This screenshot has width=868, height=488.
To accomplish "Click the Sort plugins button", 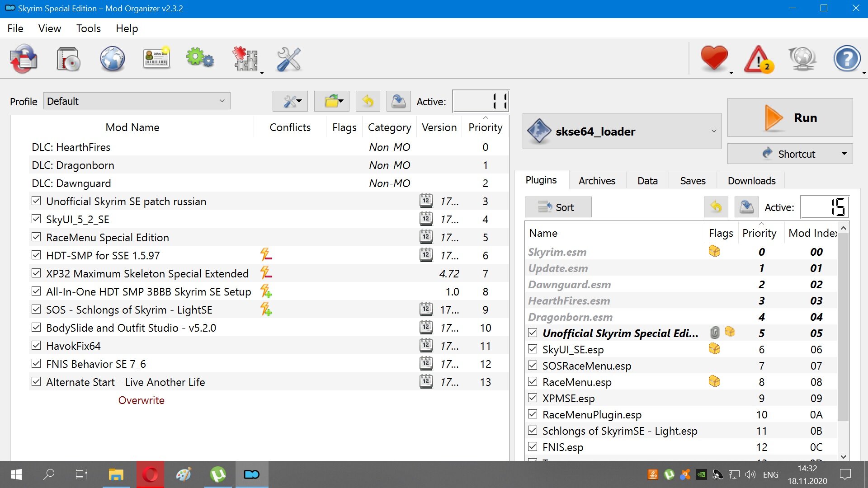I will click(x=558, y=207).
